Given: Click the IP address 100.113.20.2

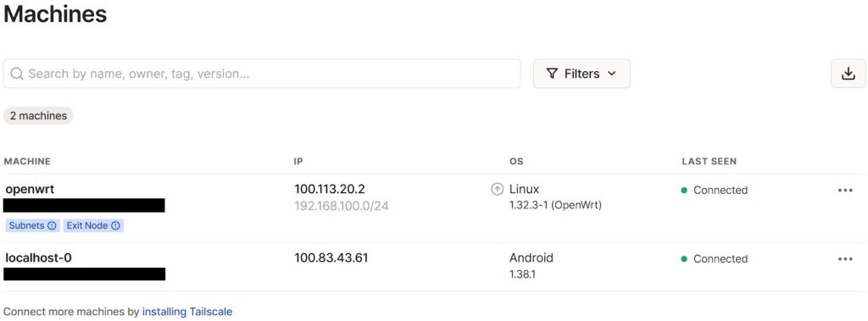Looking at the screenshot, I should click(330, 189).
